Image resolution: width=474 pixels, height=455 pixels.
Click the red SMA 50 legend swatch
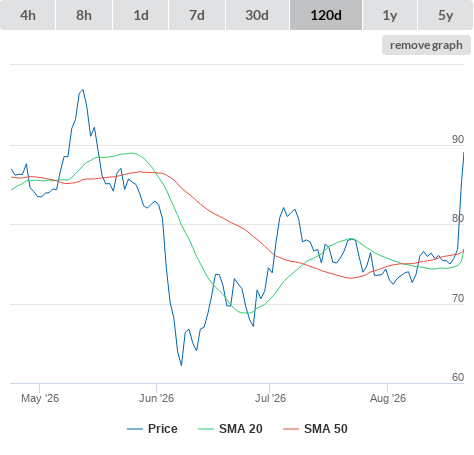tap(291, 429)
